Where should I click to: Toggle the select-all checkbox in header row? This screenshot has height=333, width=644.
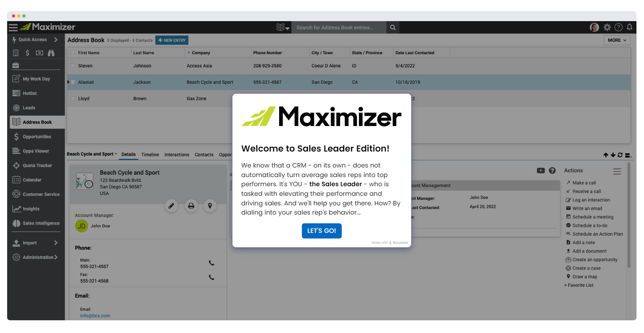pos(73,52)
